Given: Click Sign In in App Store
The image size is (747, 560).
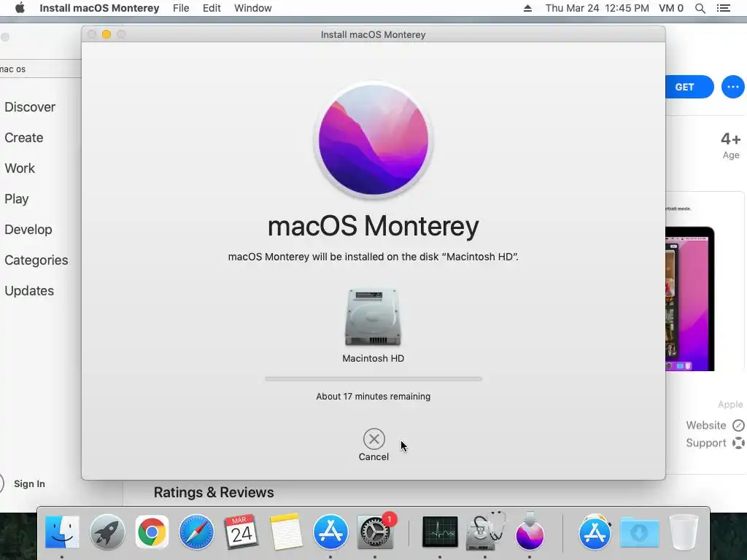Looking at the screenshot, I should [x=29, y=484].
